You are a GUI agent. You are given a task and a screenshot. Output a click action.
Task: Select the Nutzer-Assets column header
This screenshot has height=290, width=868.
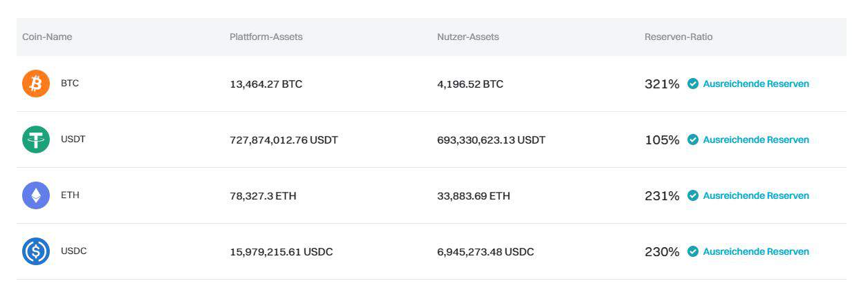[x=468, y=37]
